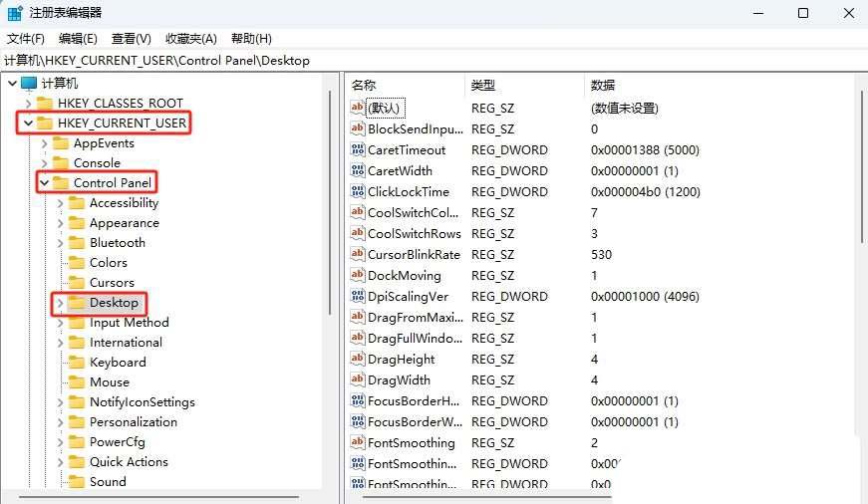Image resolution: width=868 pixels, height=504 pixels.
Task: Select the NotifyIconSettings key
Action: click(143, 402)
